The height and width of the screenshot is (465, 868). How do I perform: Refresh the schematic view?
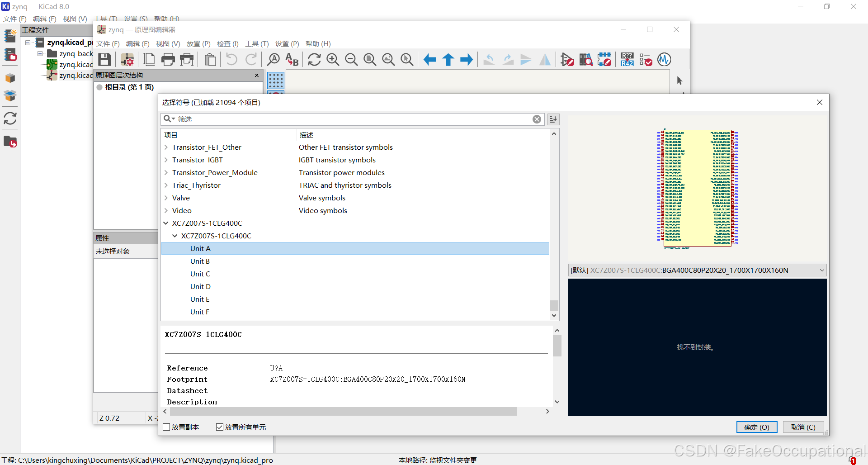(314, 60)
